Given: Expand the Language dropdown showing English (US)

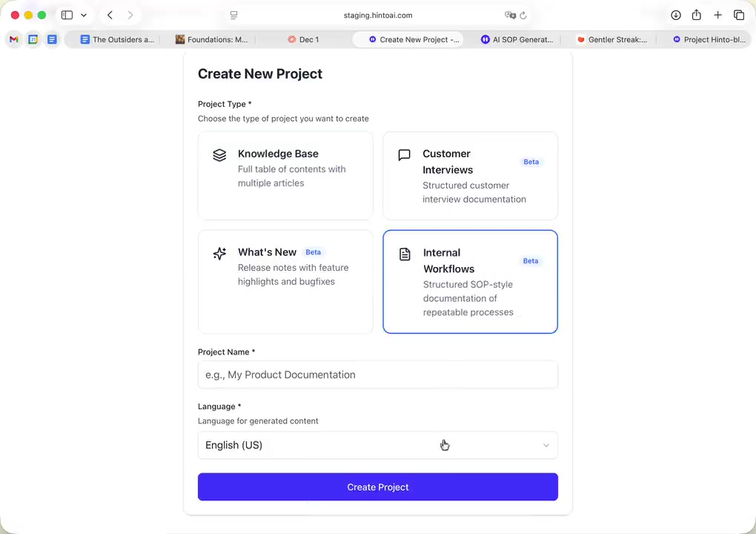Looking at the screenshot, I should pos(378,445).
